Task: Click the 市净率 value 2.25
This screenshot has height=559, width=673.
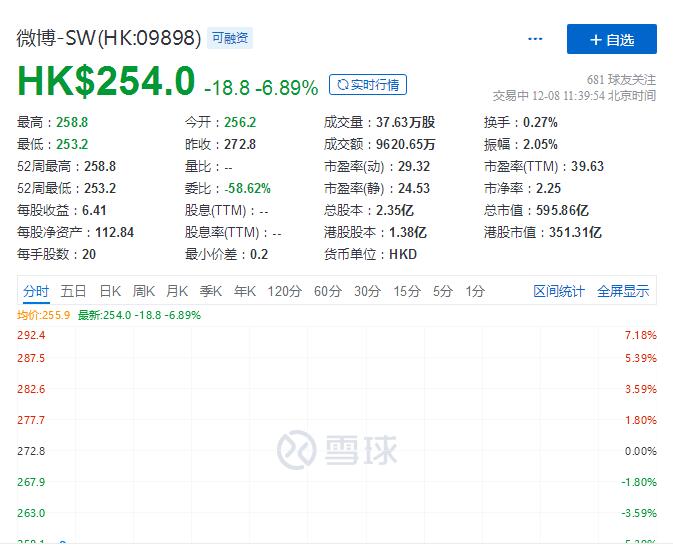Action: (x=548, y=188)
